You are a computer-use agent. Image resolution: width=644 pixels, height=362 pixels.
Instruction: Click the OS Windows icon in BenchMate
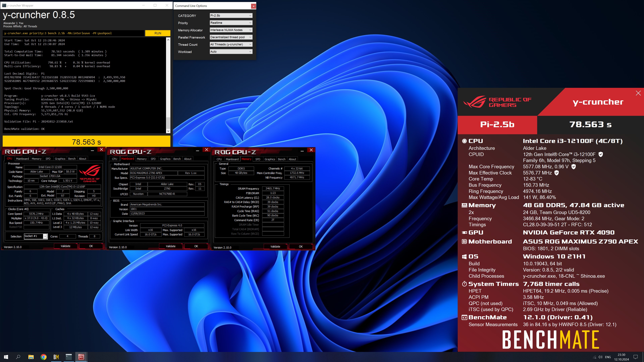click(464, 257)
